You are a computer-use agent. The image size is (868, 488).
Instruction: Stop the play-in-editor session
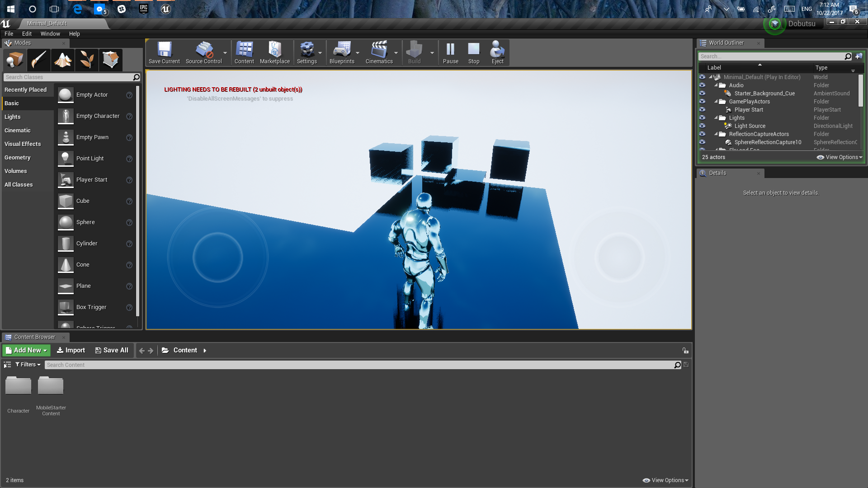[473, 53]
